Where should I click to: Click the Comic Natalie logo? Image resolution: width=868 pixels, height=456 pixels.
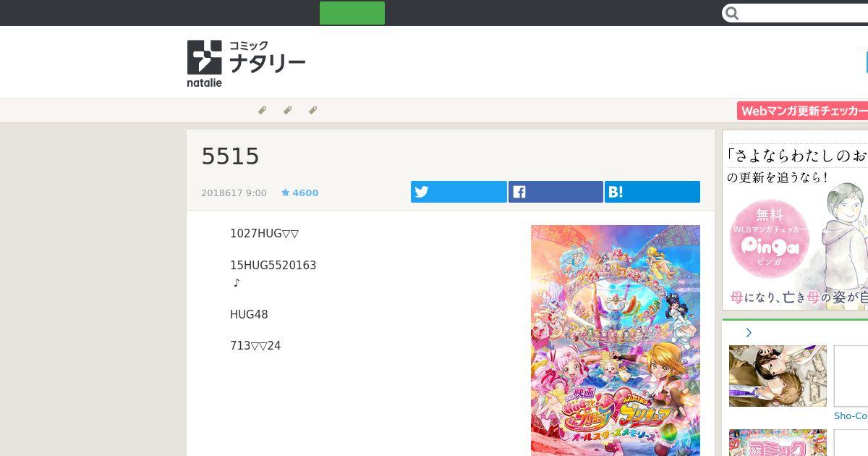[246, 64]
